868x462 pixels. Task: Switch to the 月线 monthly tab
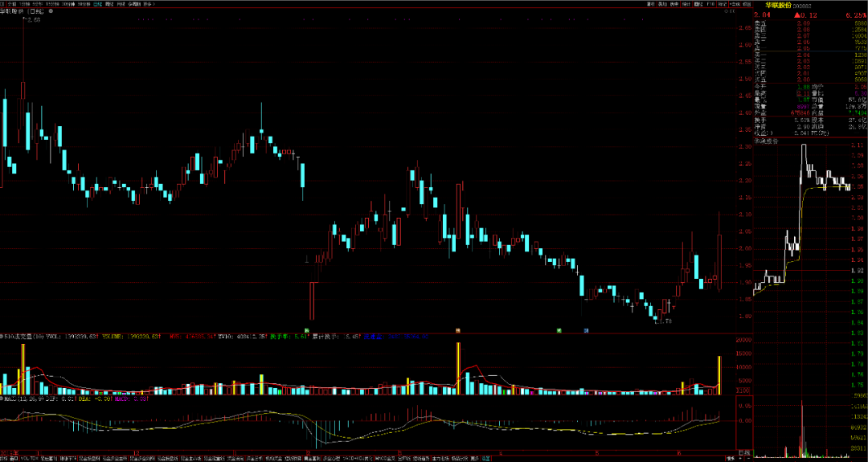(x=121, y=4)
